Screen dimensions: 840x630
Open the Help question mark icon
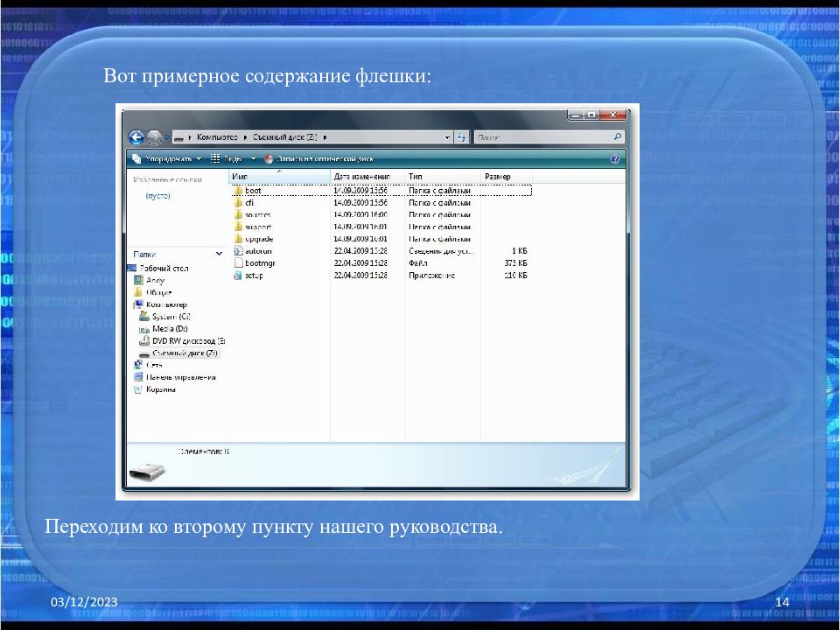615,158
